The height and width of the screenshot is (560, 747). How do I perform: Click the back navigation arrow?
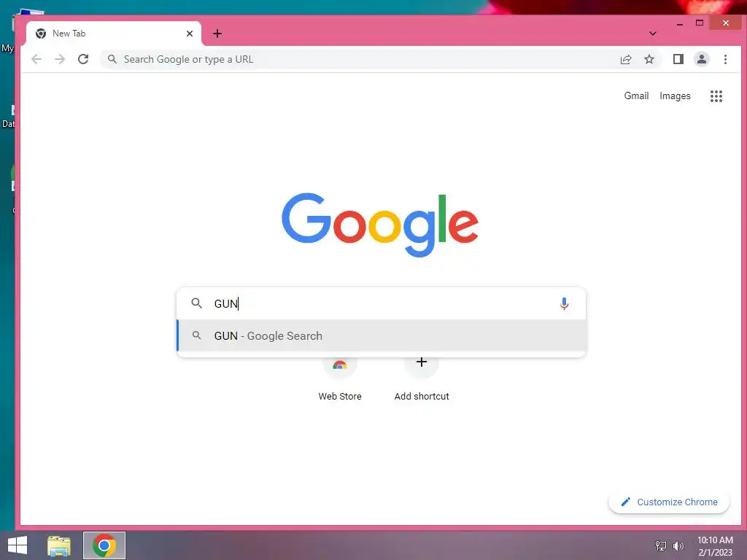[x=36, y=59]
